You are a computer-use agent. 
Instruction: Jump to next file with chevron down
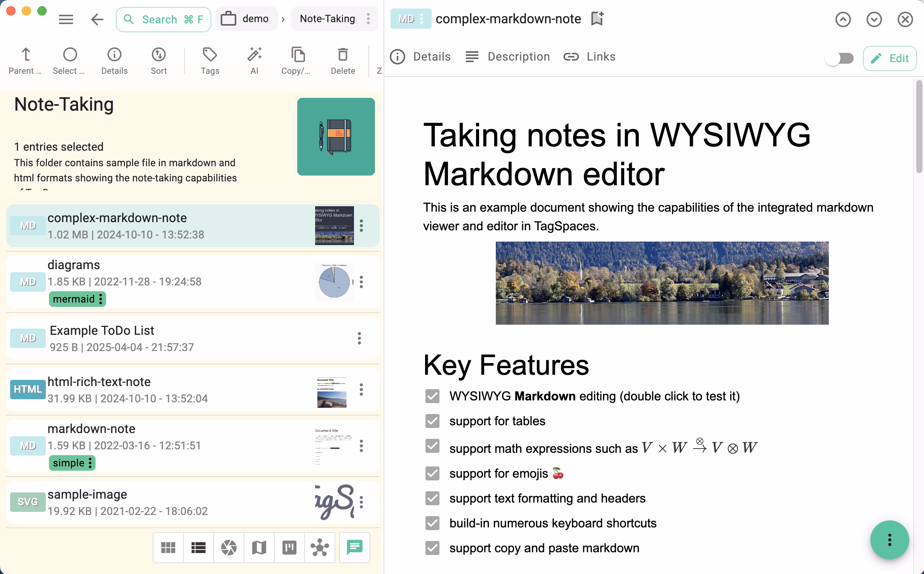(874, 19)
